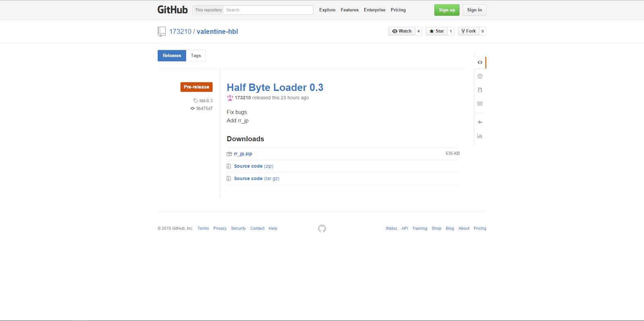Open the stargazers count 1
644x321 pixels.
click(x=451, y=31)
